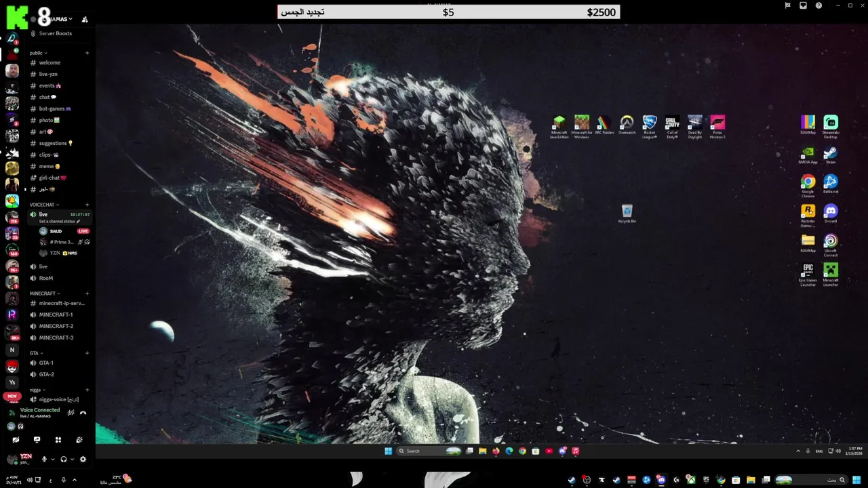Collapse the public channel category
The width and height of the screenshot is (868, 488).
tap(38, 53)
